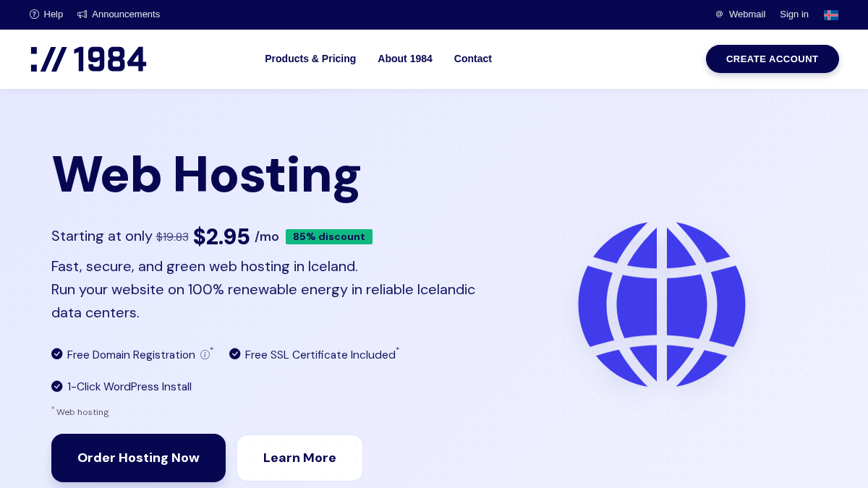
Task: Click the large globe illustration
Action: click(x=662, y=304)
